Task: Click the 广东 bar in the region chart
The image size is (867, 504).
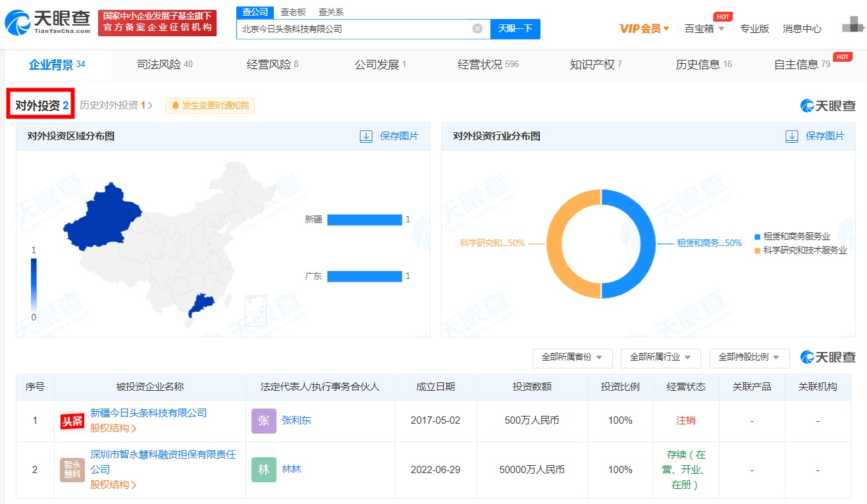Action: tap(364, 276)
